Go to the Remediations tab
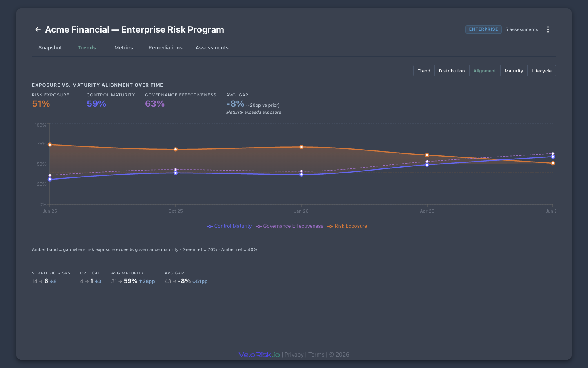Screen dimensions: 588x368 pos(165,48)
